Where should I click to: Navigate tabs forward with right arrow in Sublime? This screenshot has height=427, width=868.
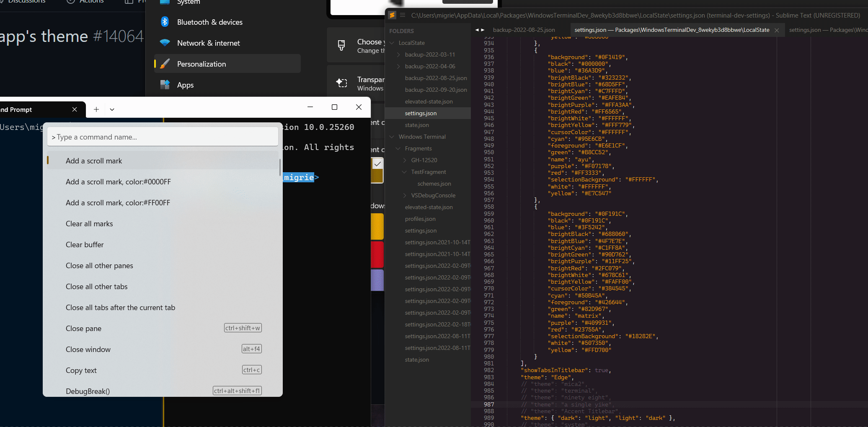click(483, 30)
